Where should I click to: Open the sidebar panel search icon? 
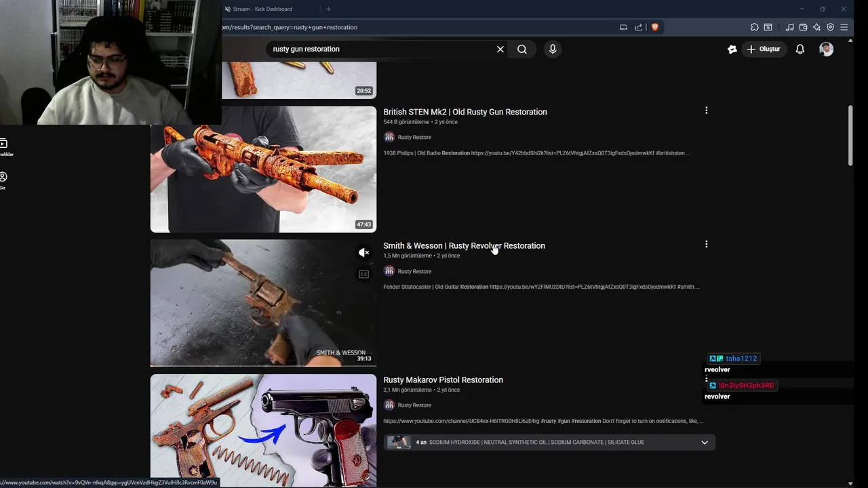[x=768, y=27]
